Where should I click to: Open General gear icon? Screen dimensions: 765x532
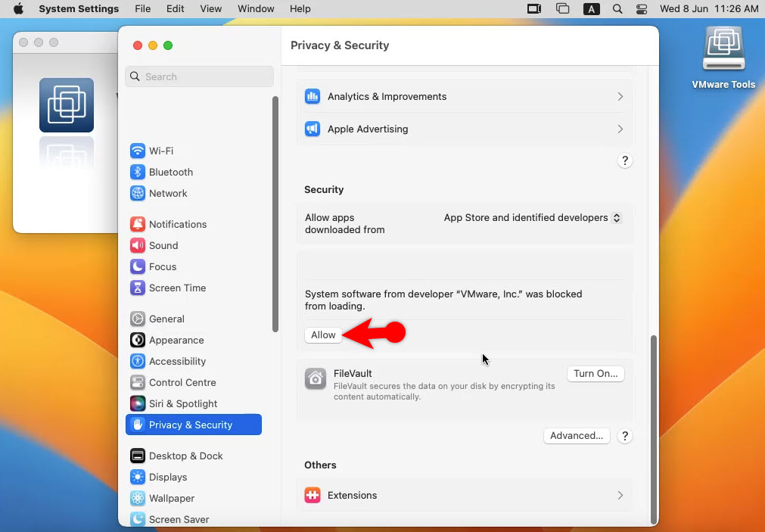[138, 319]
